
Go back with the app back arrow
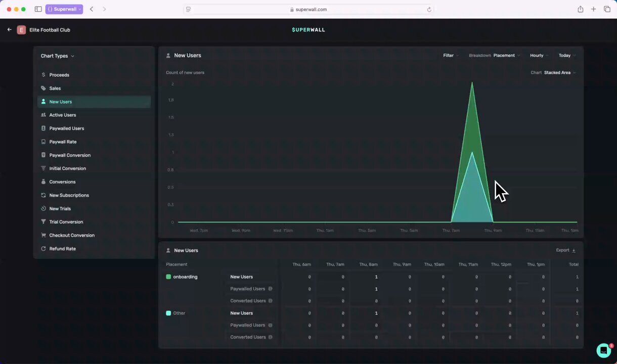(x=9, y=30)
